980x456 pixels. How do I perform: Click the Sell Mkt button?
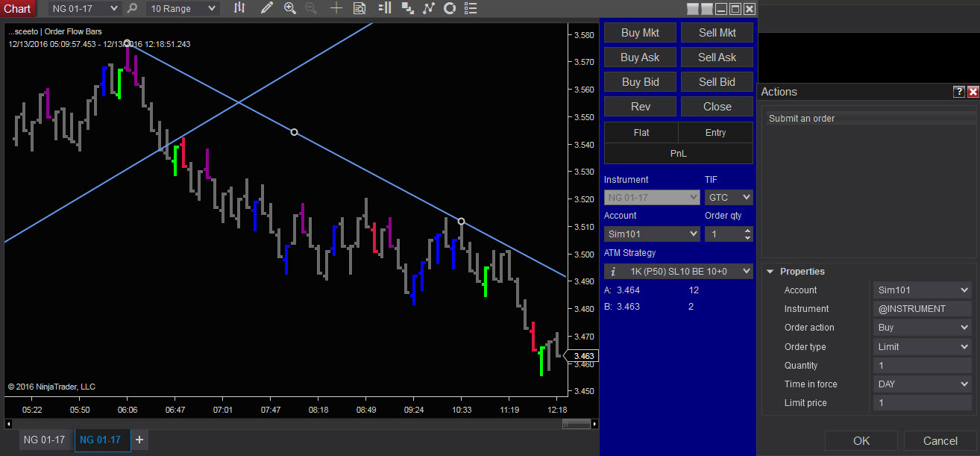717,33
